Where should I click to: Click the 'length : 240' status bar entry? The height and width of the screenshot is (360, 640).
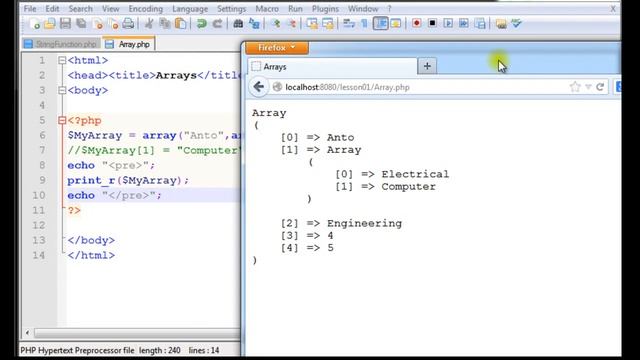(x=160, y=350)
